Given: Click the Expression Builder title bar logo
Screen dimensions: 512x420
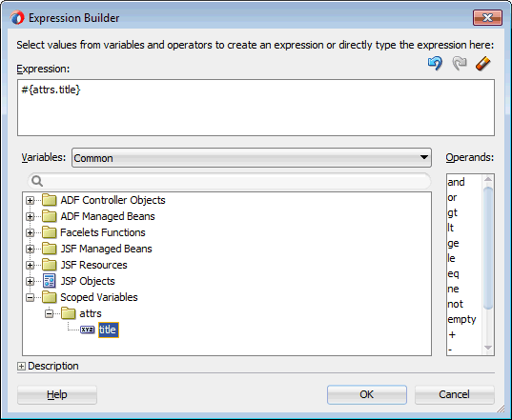Looking at the screenshot, I should coord(17,17).
